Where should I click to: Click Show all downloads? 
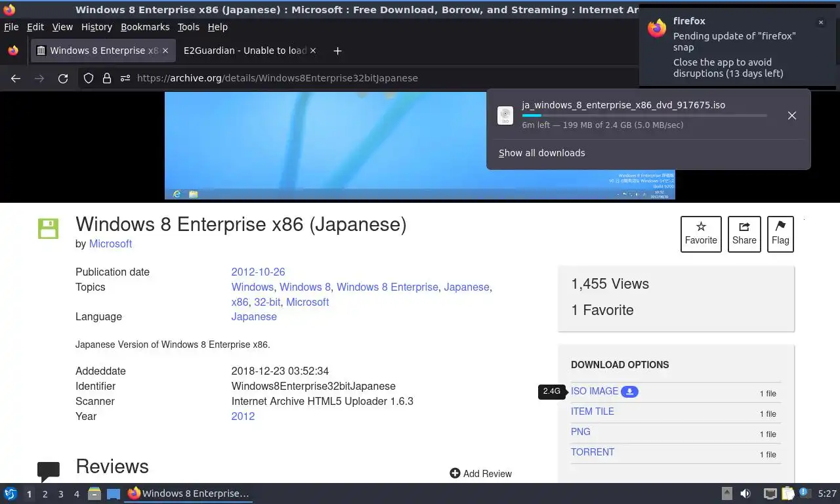coord(541,153)
